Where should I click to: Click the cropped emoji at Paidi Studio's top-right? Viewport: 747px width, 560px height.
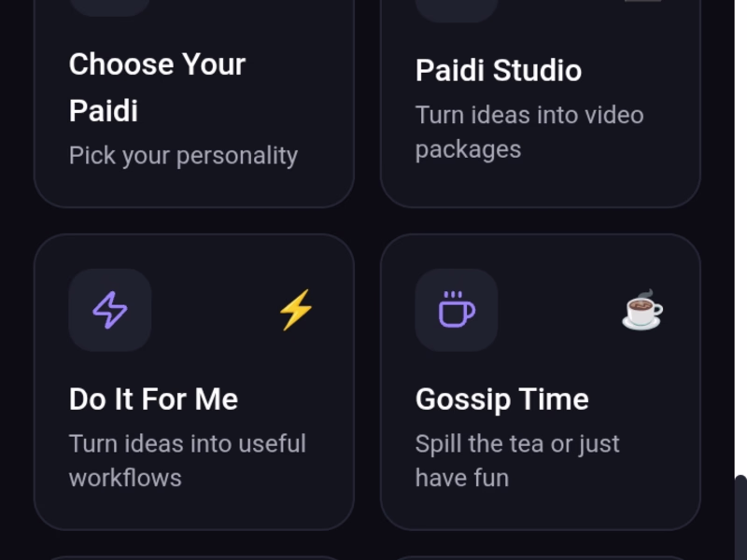[x=642, y=1]
